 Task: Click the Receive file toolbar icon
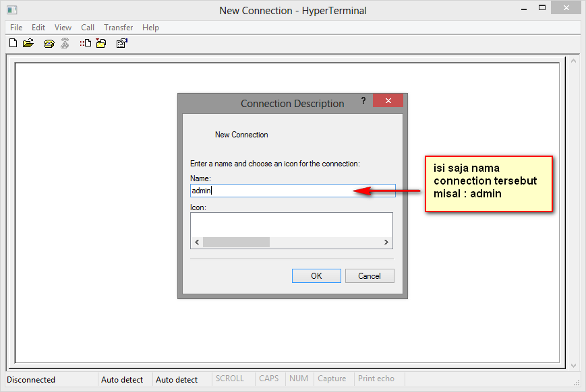point(101,43)
